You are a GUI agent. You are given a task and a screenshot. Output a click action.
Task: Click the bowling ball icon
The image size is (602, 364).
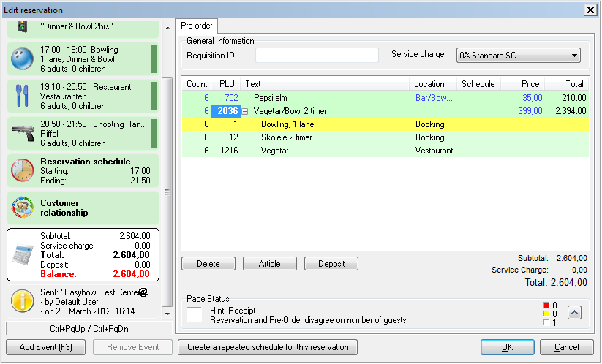click(23, 57)
